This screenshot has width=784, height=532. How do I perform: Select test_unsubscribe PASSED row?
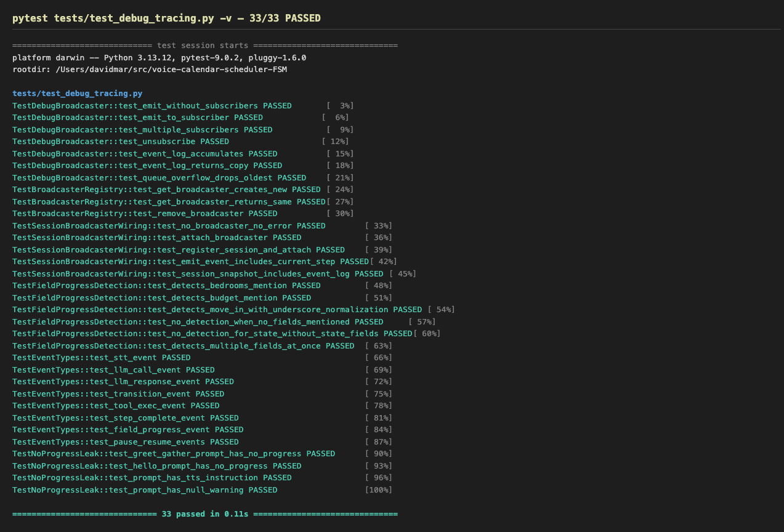[x=180, y=142]
